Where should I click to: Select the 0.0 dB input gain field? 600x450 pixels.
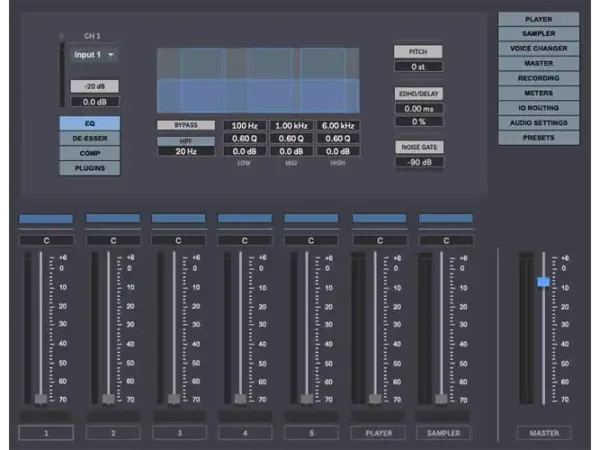[x=95, y=102]
